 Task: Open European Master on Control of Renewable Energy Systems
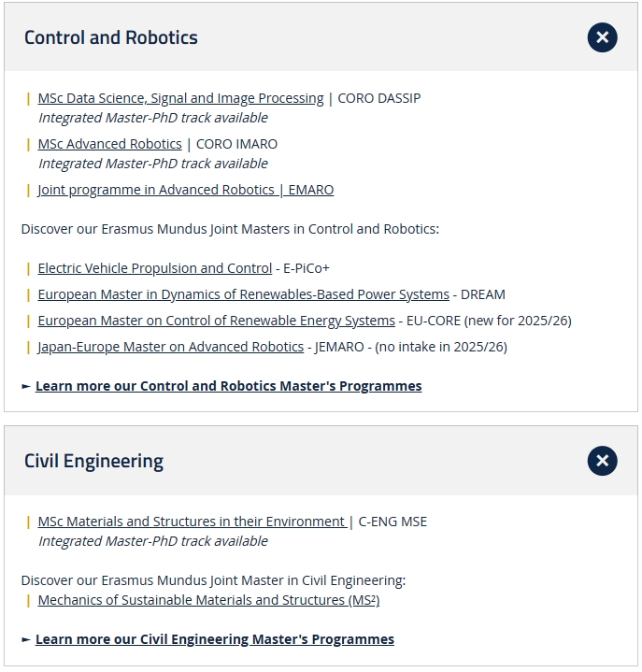point(216,321)
